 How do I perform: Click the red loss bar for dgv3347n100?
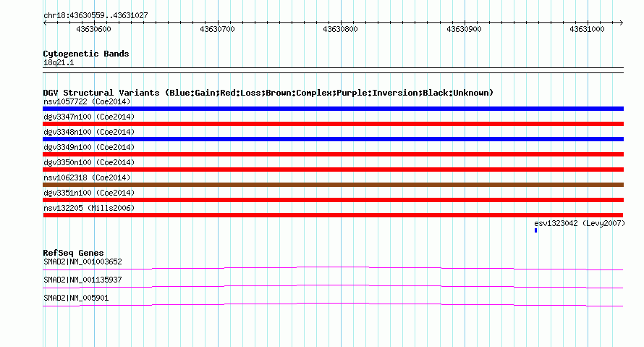333,124
